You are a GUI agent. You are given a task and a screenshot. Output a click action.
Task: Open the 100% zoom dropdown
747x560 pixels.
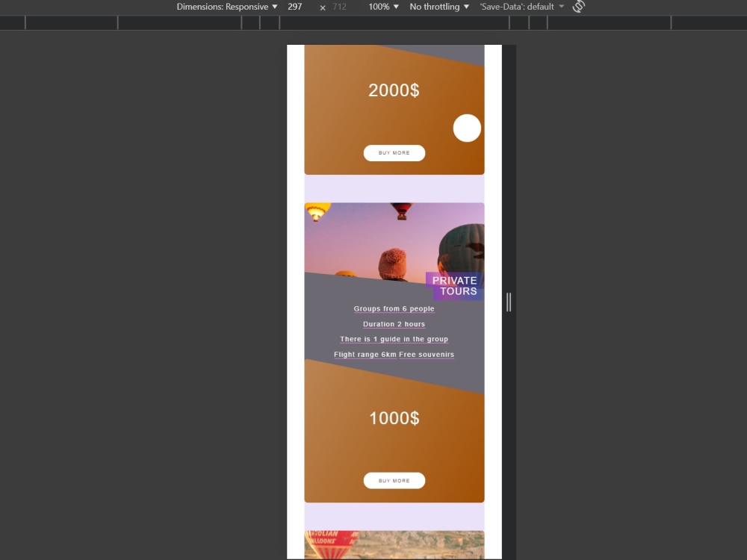pyautogui.click(x=383, y=7)
